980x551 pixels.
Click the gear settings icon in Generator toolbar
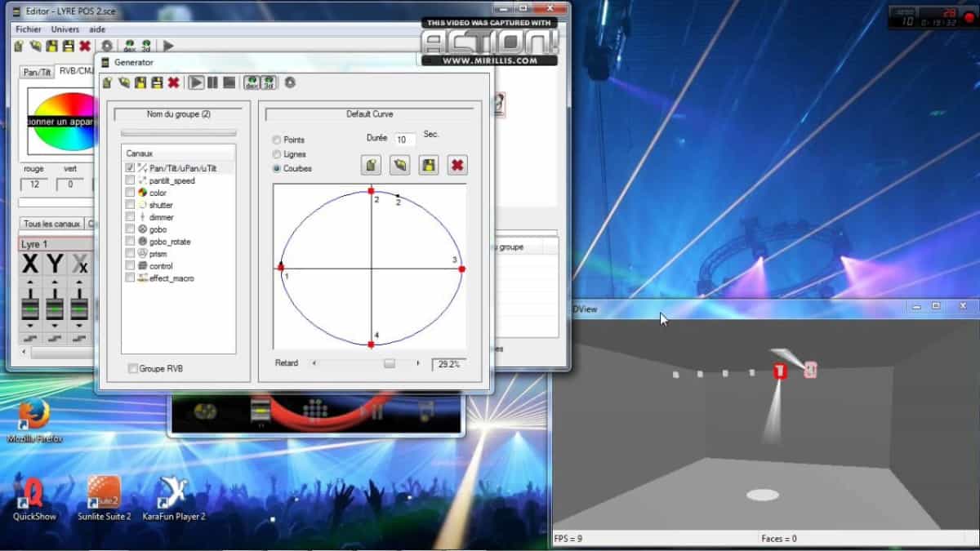pyautogui.click(x=289, y=82)
